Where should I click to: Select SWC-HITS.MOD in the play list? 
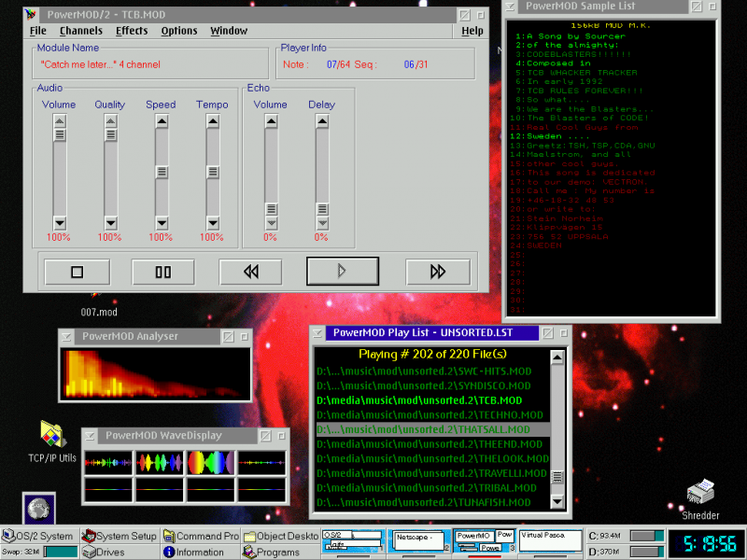pyautogui.click(x=432, y=371)
